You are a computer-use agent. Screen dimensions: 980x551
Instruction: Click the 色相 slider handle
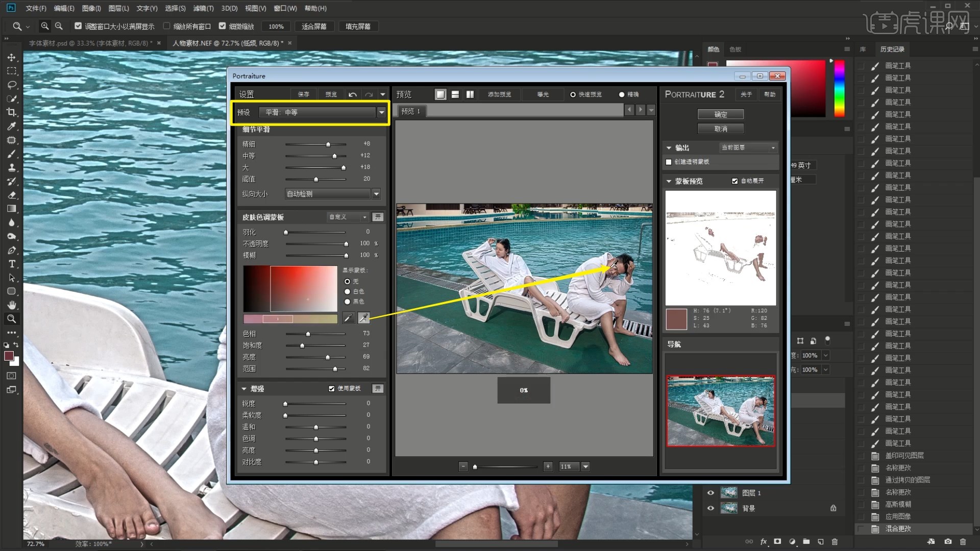tap(308, 334)
